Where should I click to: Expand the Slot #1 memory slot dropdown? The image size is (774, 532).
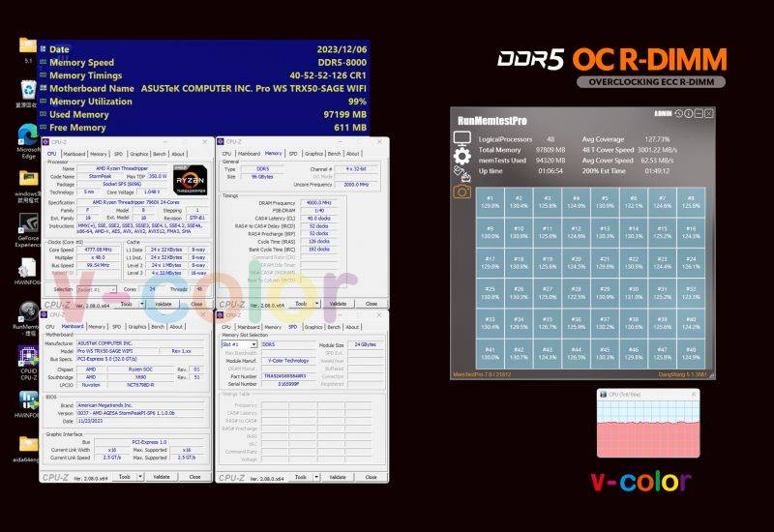click(239, 344)
